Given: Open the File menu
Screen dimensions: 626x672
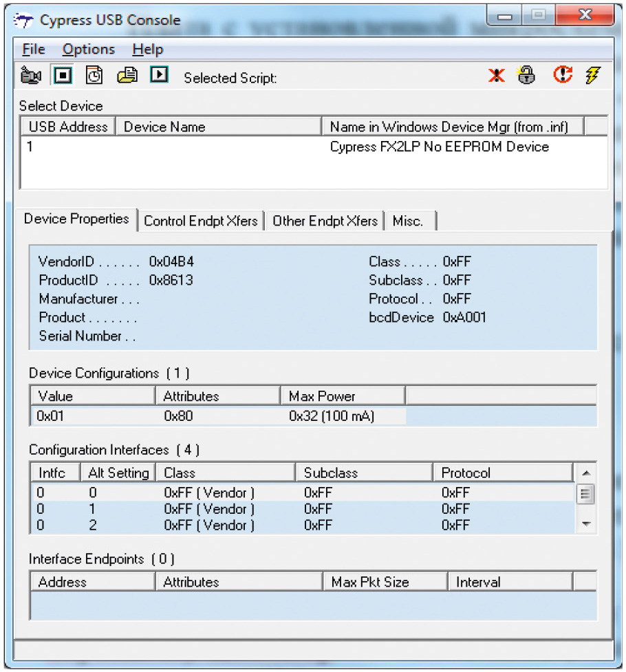Looking at the screenshot, I should 33,50.
